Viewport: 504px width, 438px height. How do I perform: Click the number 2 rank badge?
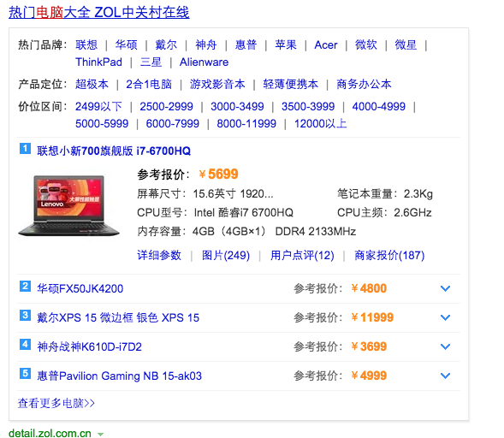tap(25, 286)
